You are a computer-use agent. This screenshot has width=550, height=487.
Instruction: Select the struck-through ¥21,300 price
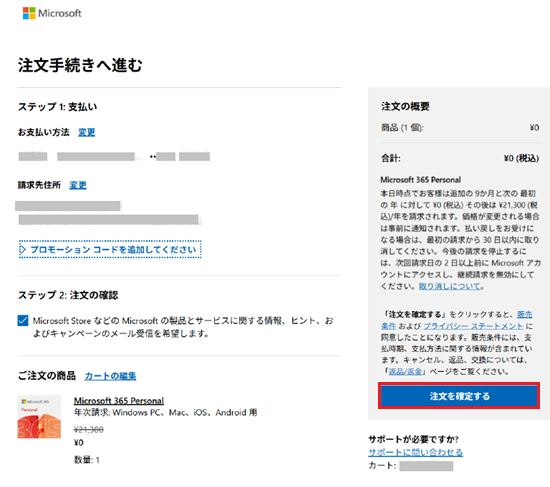(89, 429)
